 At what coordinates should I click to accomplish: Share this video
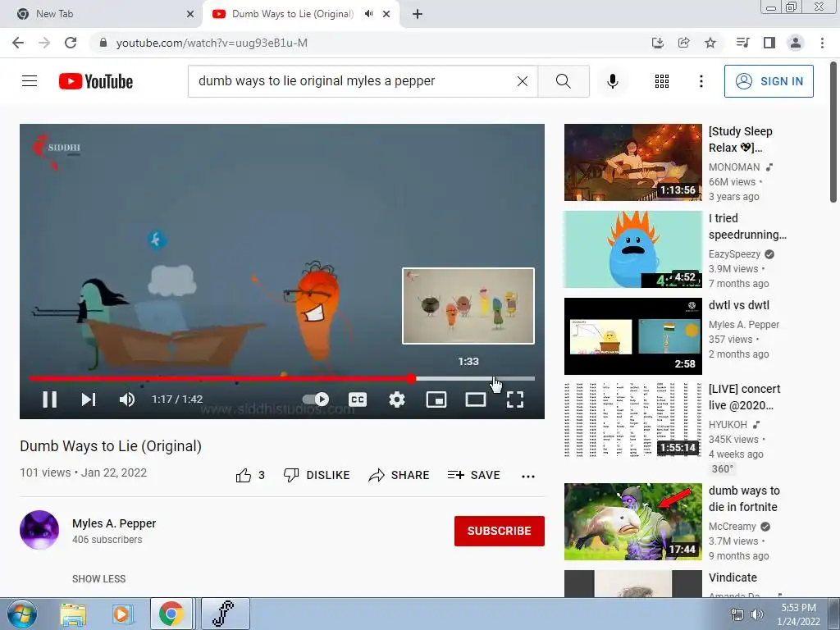click(x=399, y=475)
